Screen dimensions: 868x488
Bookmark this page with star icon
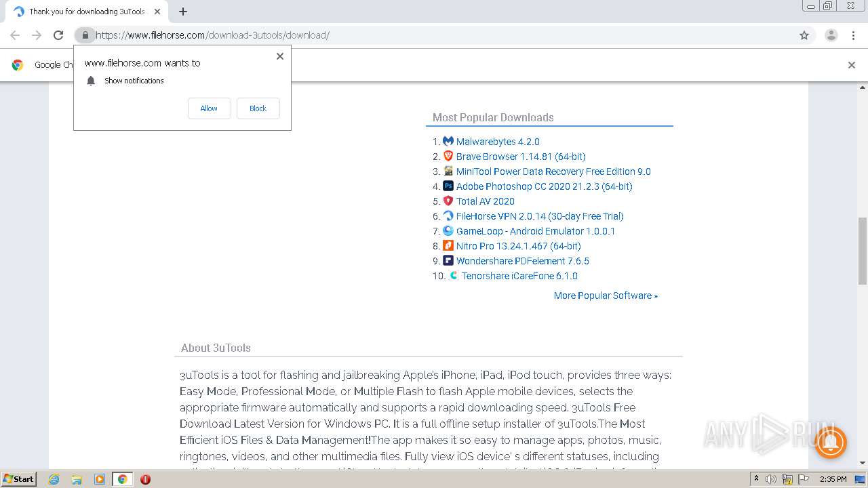click(x=804, y=35)
